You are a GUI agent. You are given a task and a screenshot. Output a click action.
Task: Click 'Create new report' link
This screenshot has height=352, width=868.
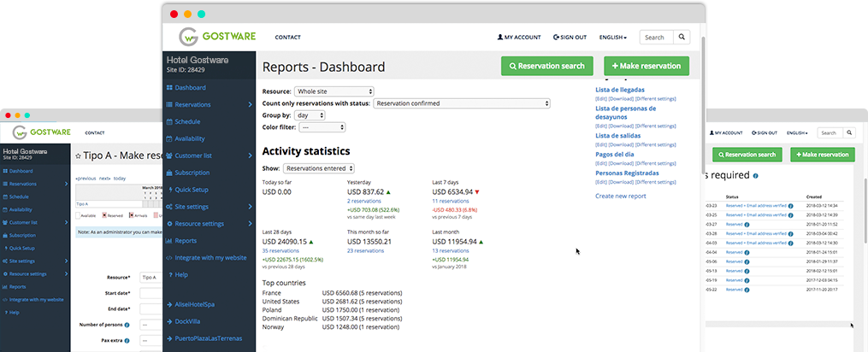click(621, 196)
